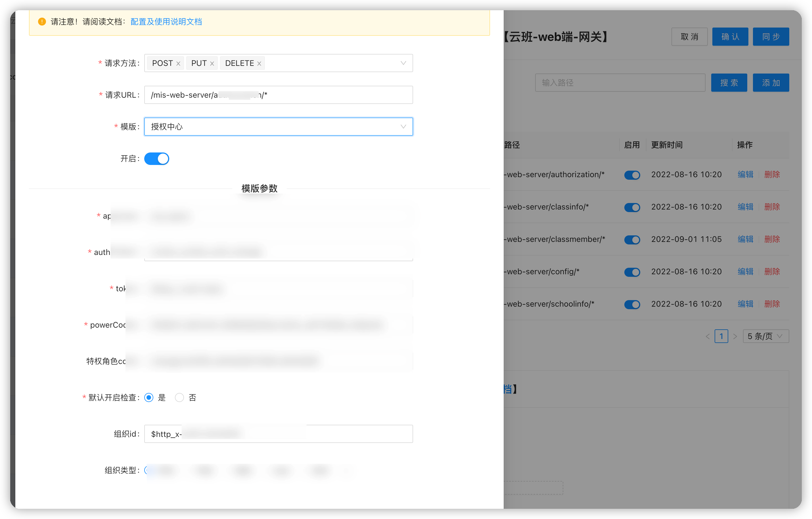This screenshot has height=519, width=812.
Task: Remove the DELETE method tag
Action: point(259,63)
